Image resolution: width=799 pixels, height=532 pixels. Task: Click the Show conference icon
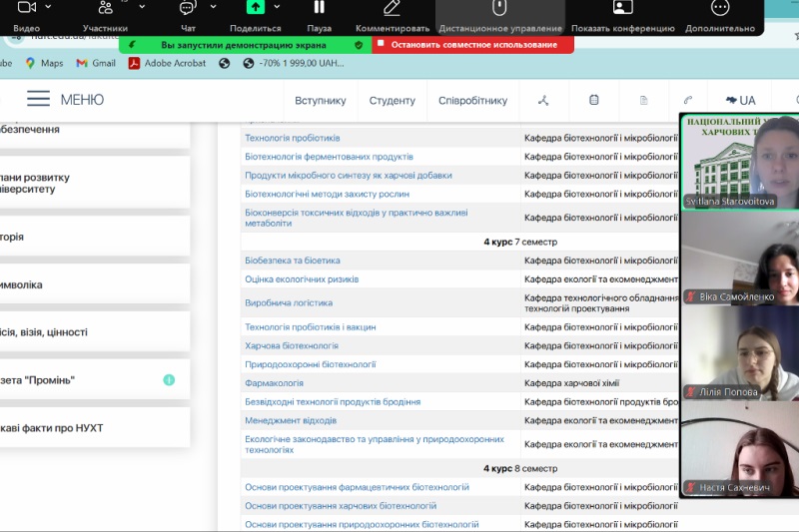622,8
